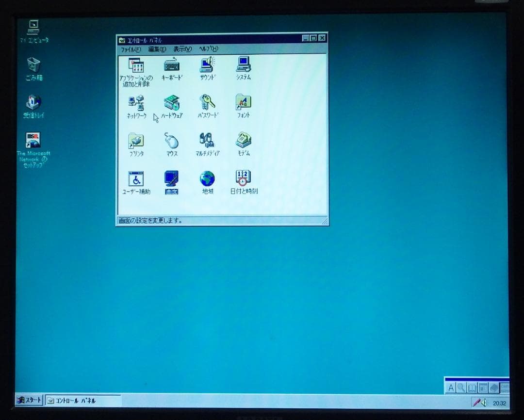Open the キーボード keyboard settings icon

tap(172, 65)
